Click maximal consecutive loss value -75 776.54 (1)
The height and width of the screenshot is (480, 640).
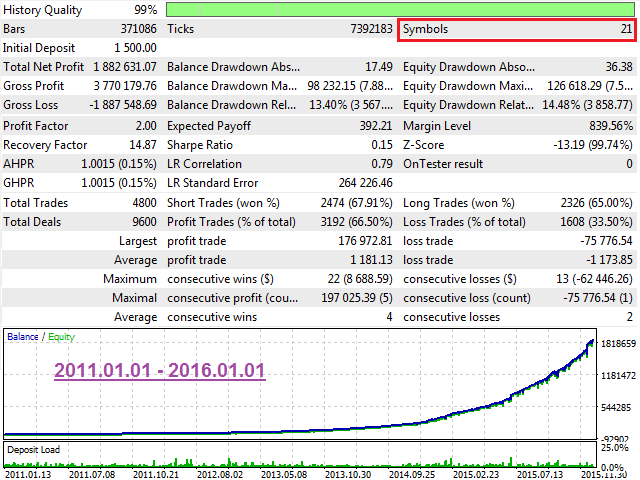tap(598, 298)
